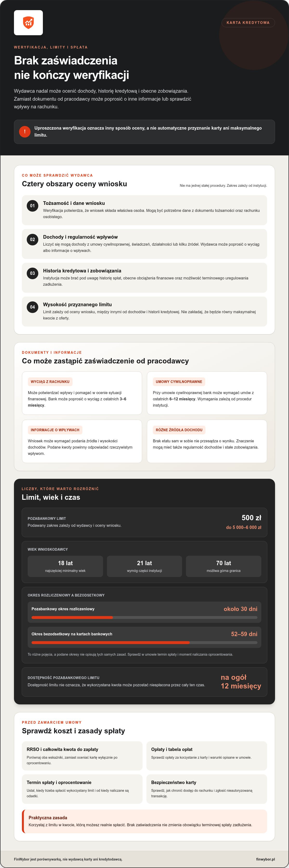Open the finwybor.pl footer link
This screenshot has width=289, height=868.
point(265,859)
